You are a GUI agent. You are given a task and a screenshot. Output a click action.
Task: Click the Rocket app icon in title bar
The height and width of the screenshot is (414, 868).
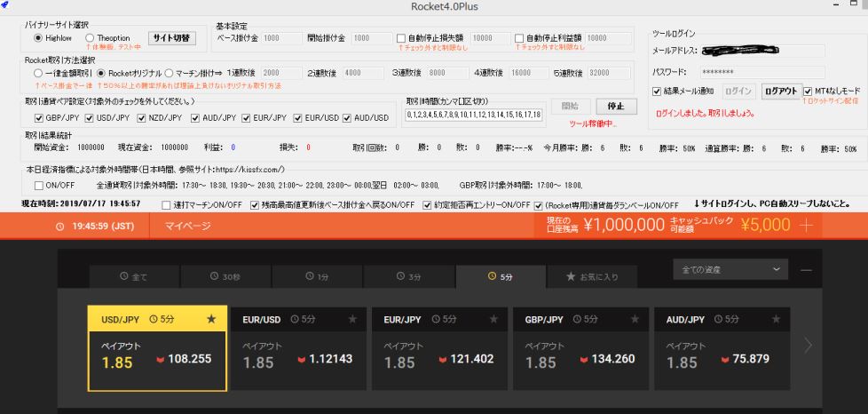tap(5, 5)
